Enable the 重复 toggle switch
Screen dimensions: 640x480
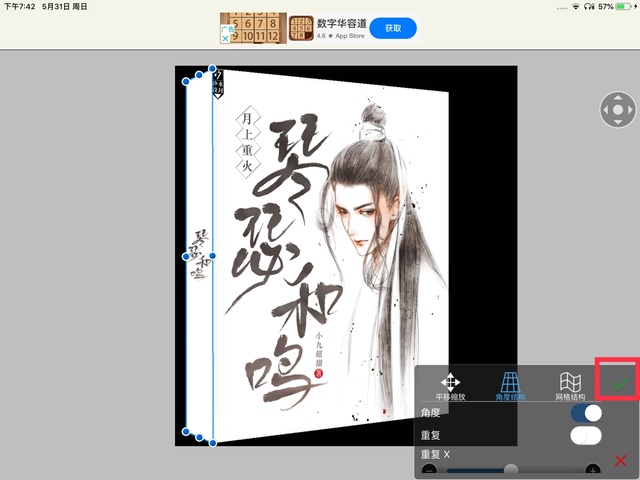coord(586,435)
